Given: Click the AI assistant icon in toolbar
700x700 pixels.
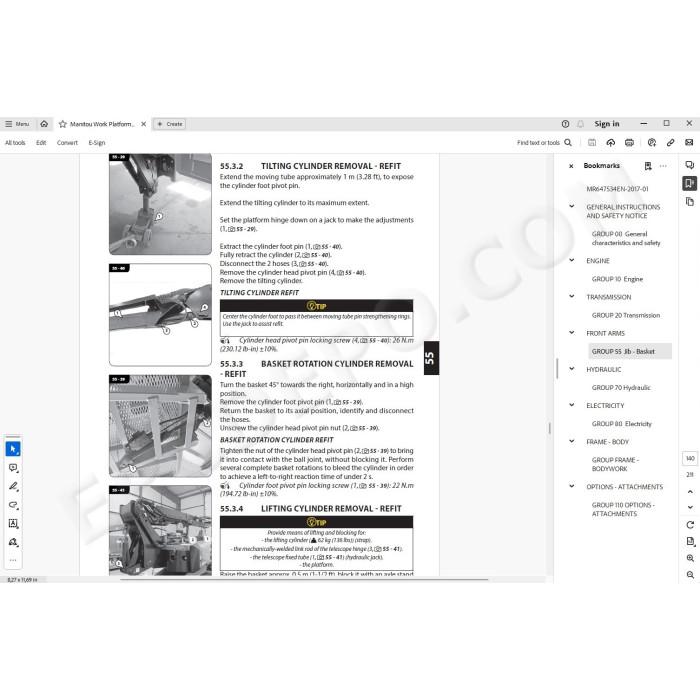Looking at the screenshot, I should pyautogui.click(x=652, y=142).
